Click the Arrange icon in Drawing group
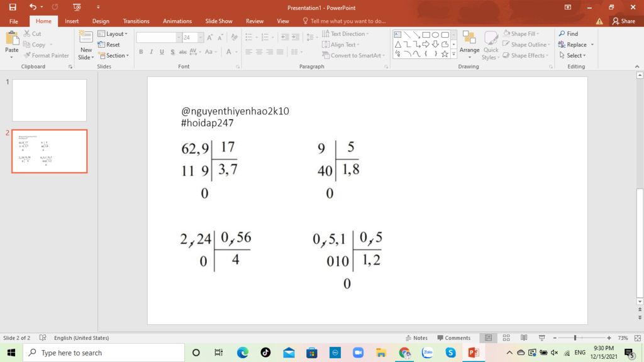 point(469,38)
